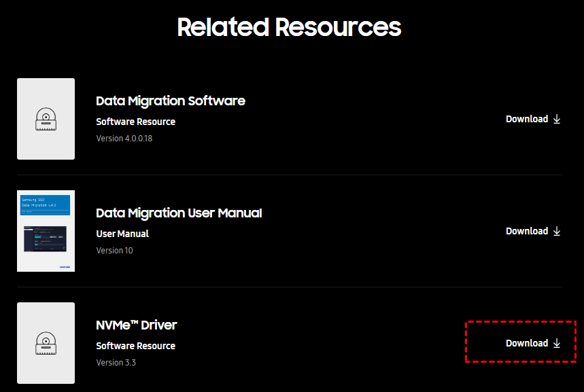The image size is (584, 392).
Task: Click the Related Resources heading
Action: point(289,26)
